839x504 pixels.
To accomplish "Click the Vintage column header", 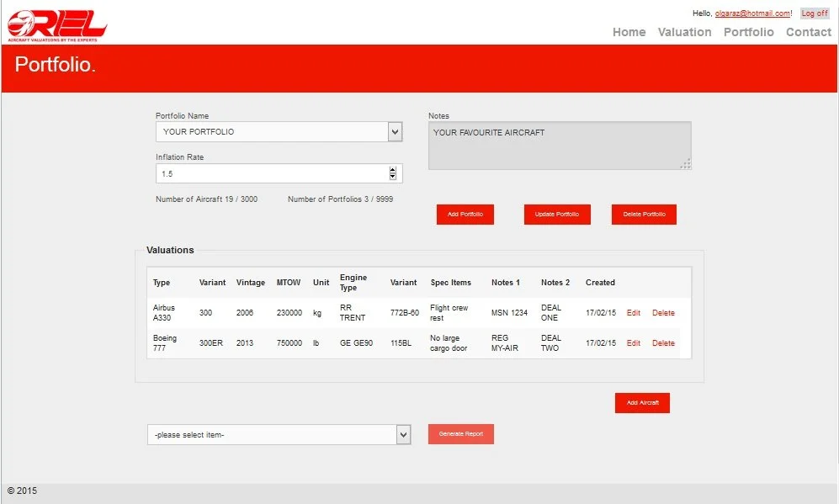I will click(251, 283).
